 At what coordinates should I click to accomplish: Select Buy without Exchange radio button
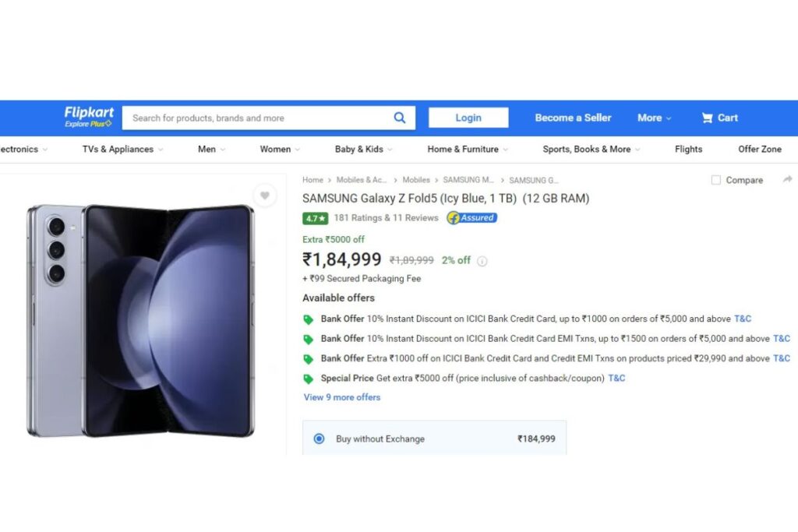tap(319, 439)
